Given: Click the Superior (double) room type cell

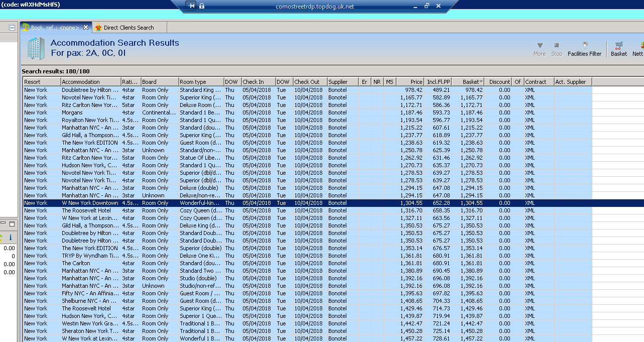Looking at the screenshot, I should [201, 248].
